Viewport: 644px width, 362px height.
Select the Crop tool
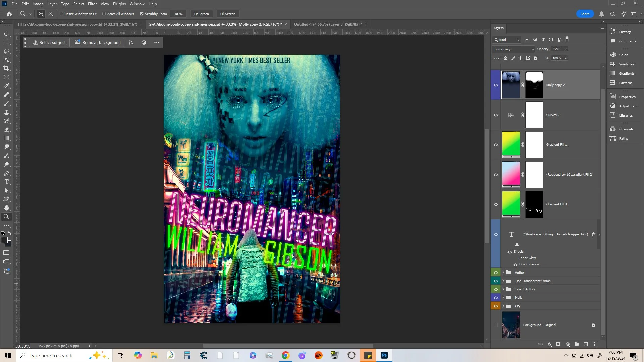(x=6, y=68)
